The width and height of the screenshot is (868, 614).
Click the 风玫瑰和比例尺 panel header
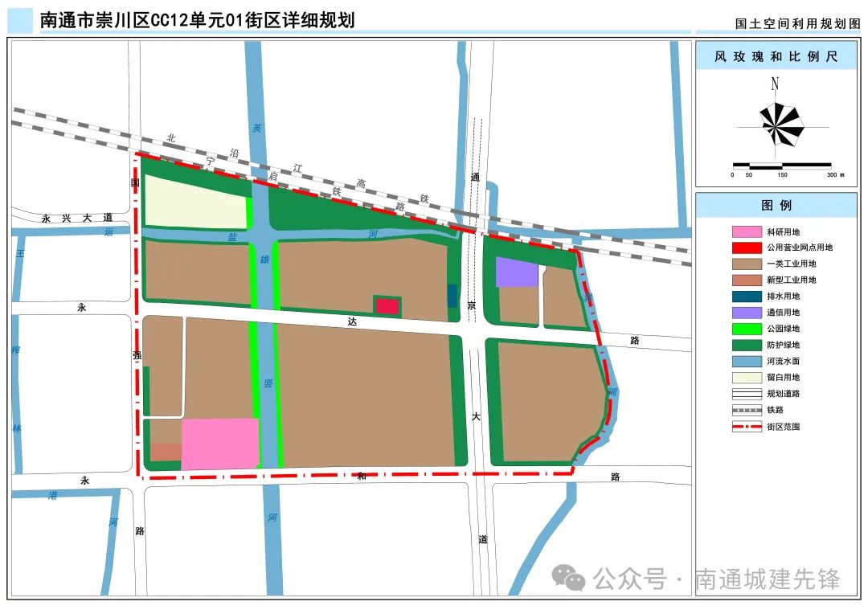(776, 57)
